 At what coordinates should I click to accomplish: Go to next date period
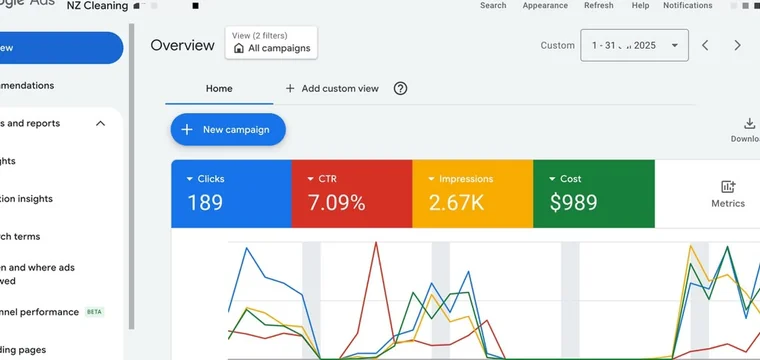pyautogui.click(x=737, y=46)
